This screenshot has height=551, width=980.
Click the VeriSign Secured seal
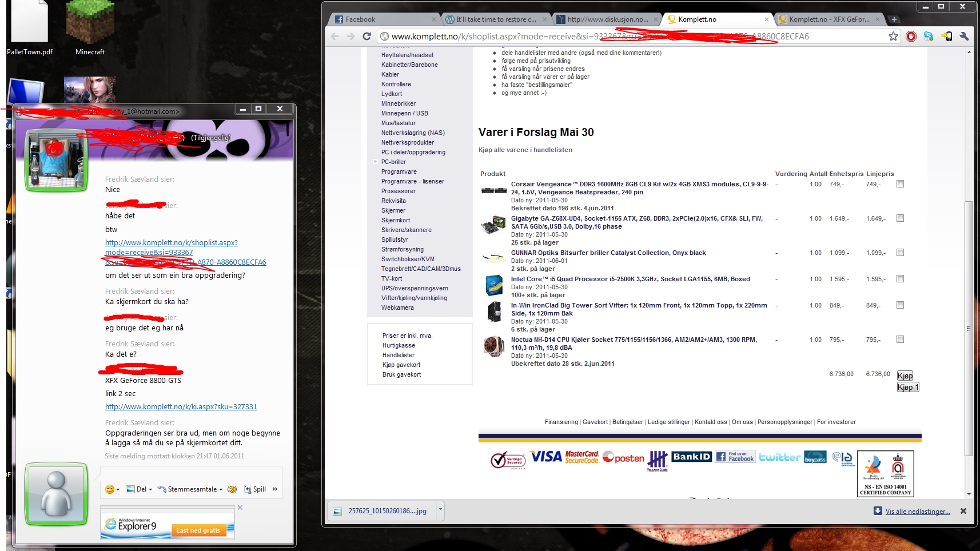click(508, 460)
